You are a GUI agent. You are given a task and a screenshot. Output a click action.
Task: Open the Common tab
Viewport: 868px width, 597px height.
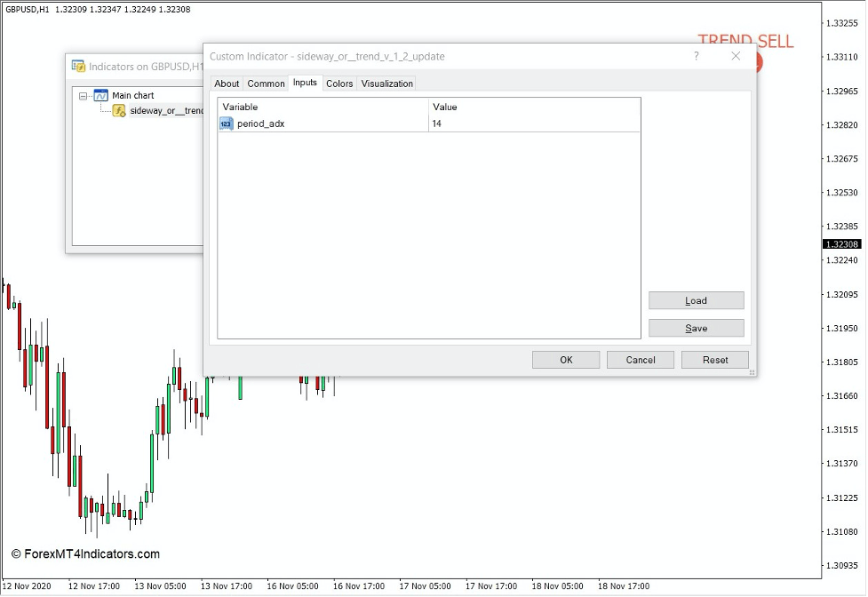(x=265, y=83)
